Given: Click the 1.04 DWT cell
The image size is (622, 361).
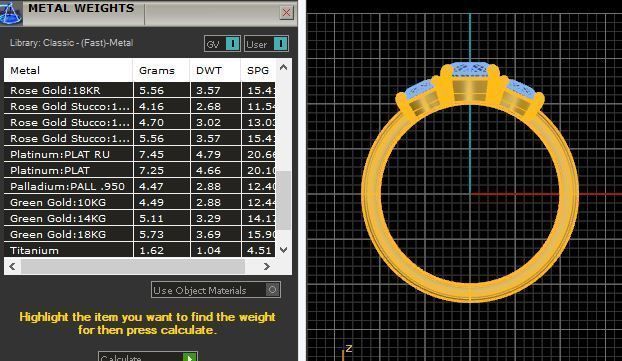Looking at the screenshot, I should pyautogui.click(x=215, y=250).
